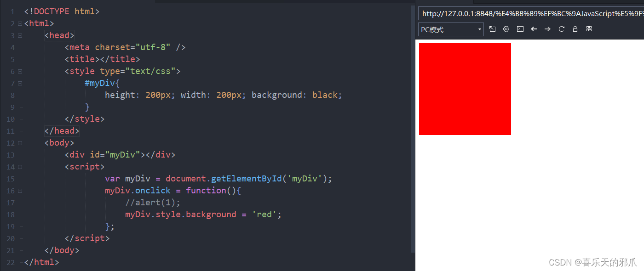644x271 pixels.
Task: Collapse the head section fold marker
Action: (x=20, y=35)
